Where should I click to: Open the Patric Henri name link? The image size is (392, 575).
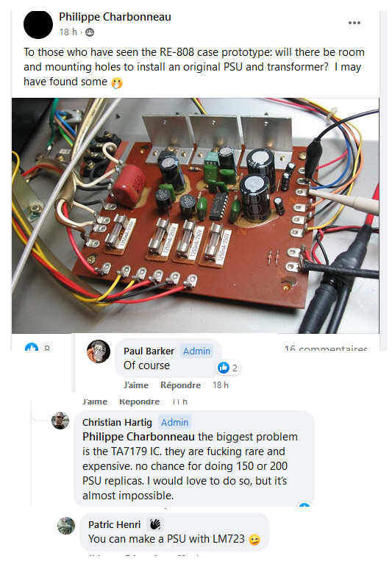(115, 524)
